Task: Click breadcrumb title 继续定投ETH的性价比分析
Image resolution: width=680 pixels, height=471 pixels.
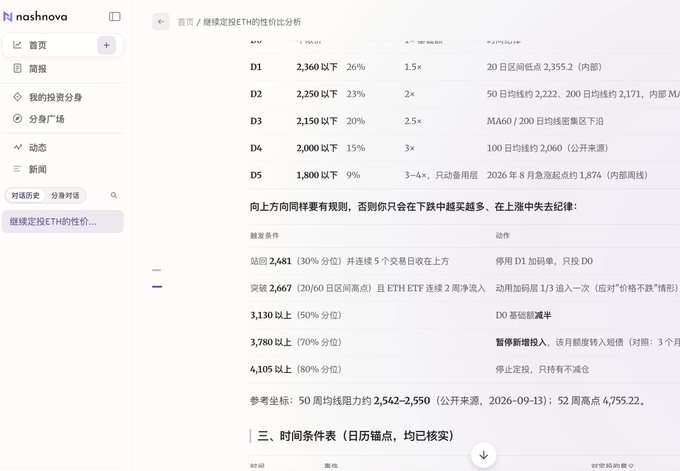Action: click(252, 22)
